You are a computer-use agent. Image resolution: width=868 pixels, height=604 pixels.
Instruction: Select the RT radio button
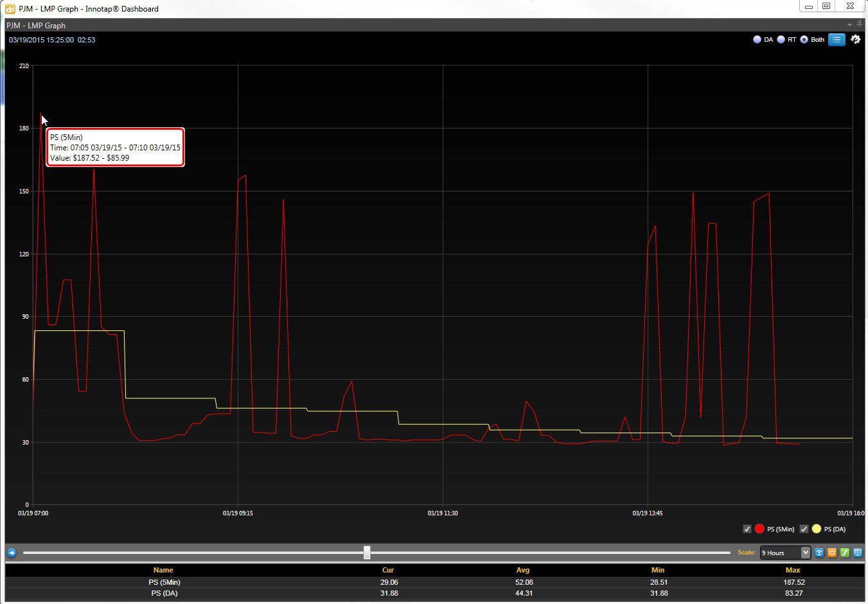(x=781, y=40)
